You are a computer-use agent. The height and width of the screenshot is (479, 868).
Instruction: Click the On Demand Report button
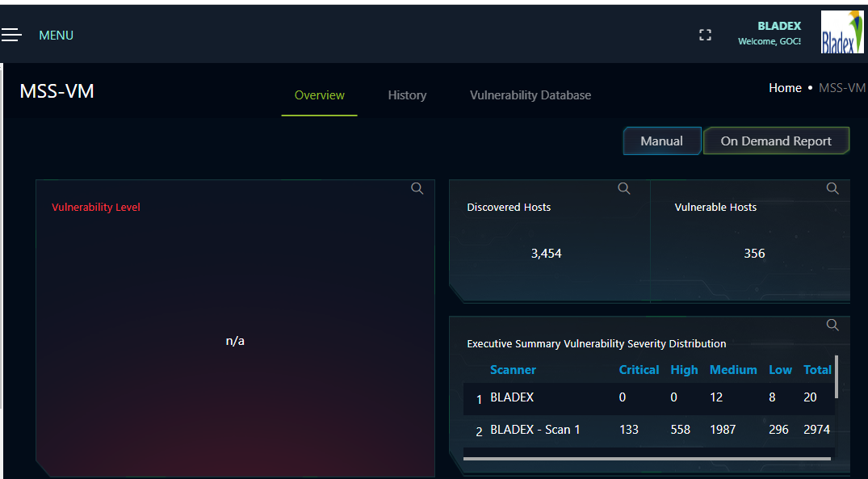(x=776, y=141)
